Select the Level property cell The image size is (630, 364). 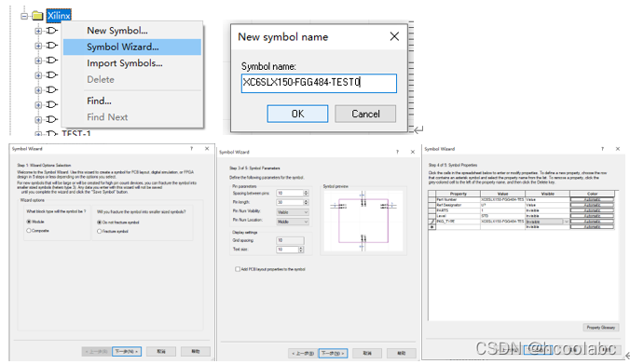[x=458, y=216]
